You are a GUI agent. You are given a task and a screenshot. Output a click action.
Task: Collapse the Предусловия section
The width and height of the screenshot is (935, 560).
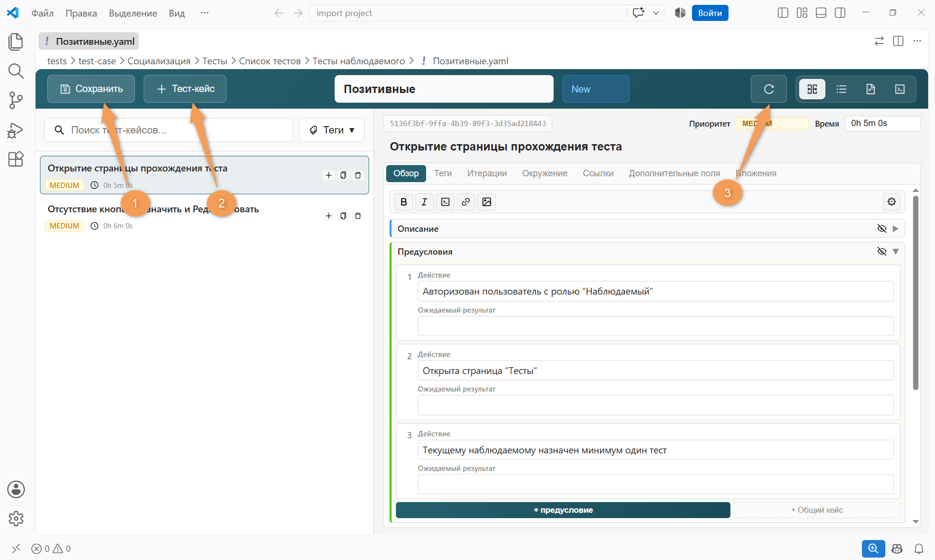896,251
